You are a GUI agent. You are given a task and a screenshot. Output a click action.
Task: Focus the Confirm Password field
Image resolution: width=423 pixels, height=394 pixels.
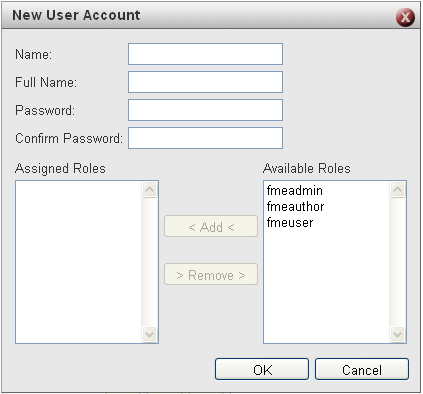(x=205, y=138)
